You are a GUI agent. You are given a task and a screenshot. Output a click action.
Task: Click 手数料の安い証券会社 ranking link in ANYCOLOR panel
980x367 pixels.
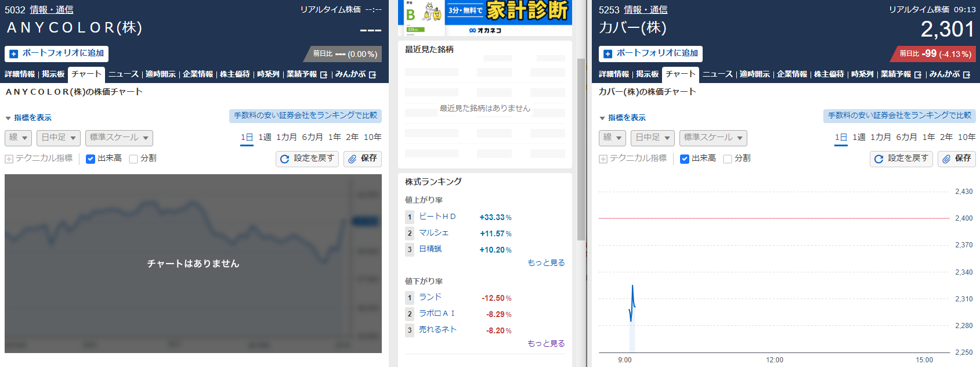click(x=305, y=116)
